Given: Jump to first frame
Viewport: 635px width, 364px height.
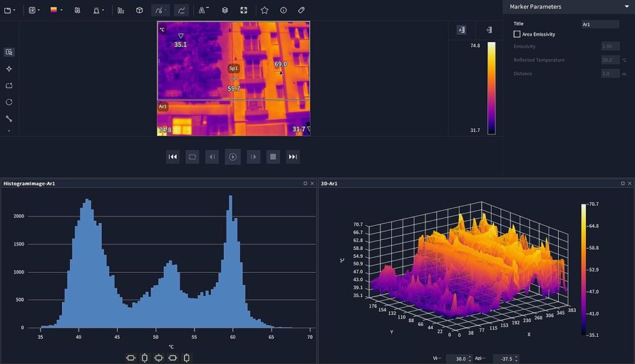Looking at the screenshot, I should pos(173,157).
